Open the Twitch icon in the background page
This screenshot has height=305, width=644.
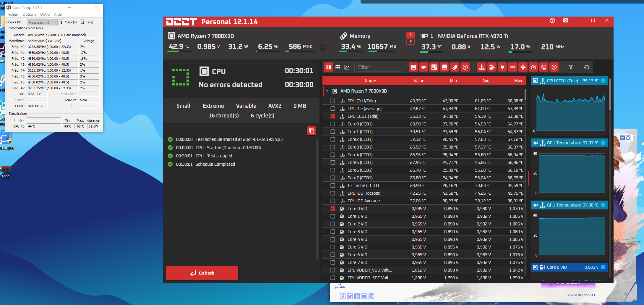357,296
